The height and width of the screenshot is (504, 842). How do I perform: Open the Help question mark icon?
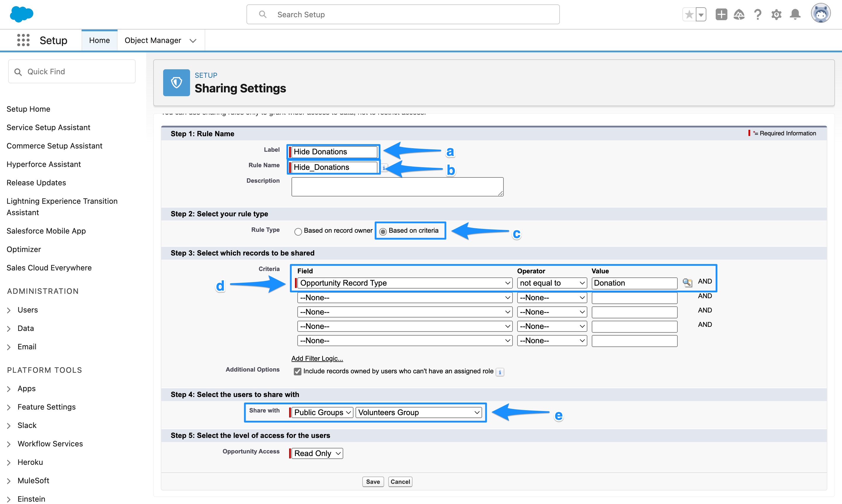tap(758, 14)
